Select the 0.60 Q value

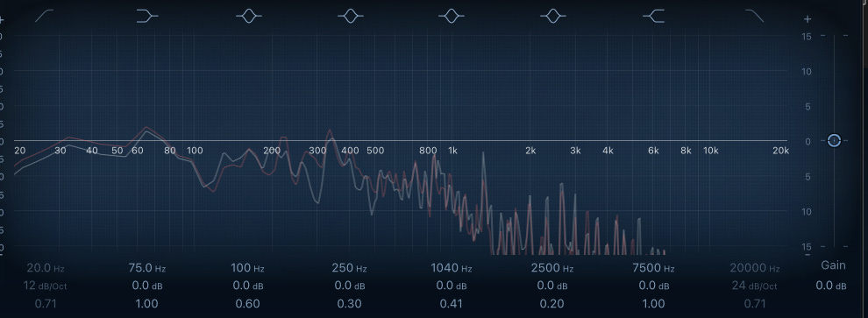pyautogui.click(x=248, y=304)
